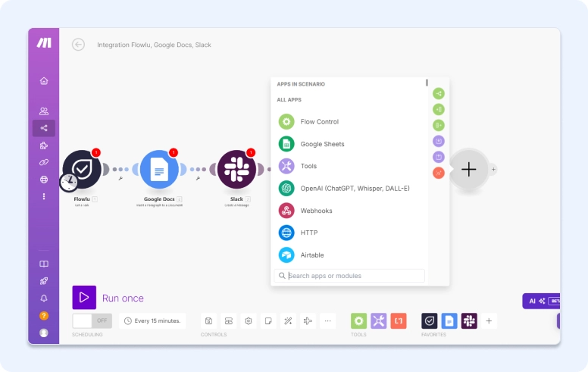Toggle the scheduling ON/OFF switch

pyautogui.click(x=92, y=321)
